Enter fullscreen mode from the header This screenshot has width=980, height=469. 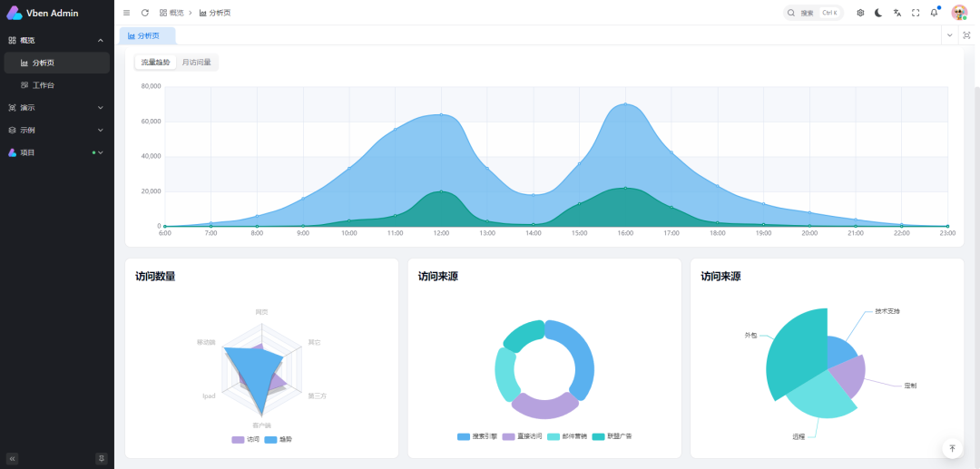click(915, 13)
